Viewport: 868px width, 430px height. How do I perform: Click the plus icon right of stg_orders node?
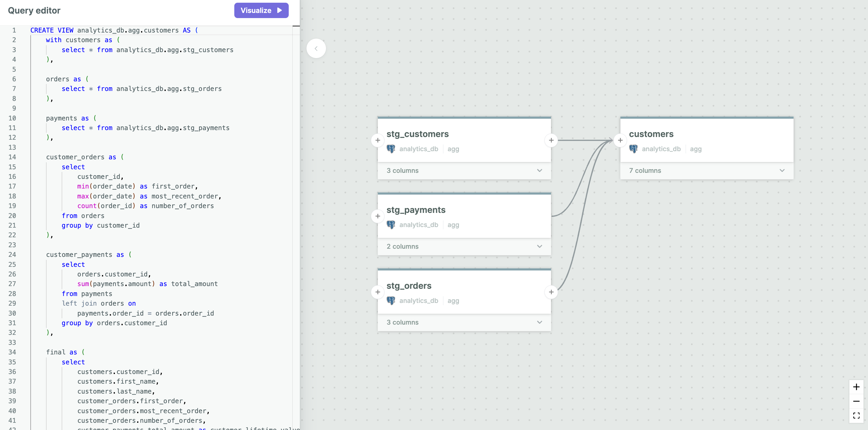[551, 292]
